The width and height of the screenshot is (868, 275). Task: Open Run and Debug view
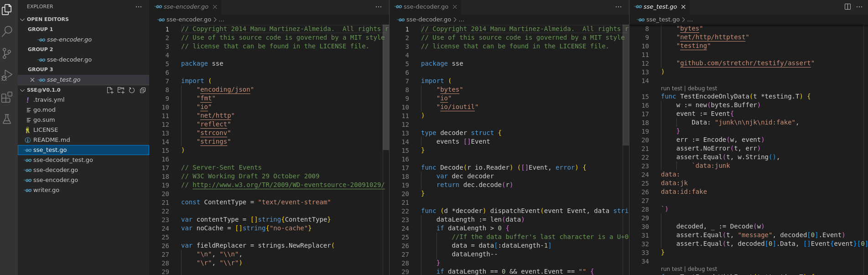(x=7, y=75)
